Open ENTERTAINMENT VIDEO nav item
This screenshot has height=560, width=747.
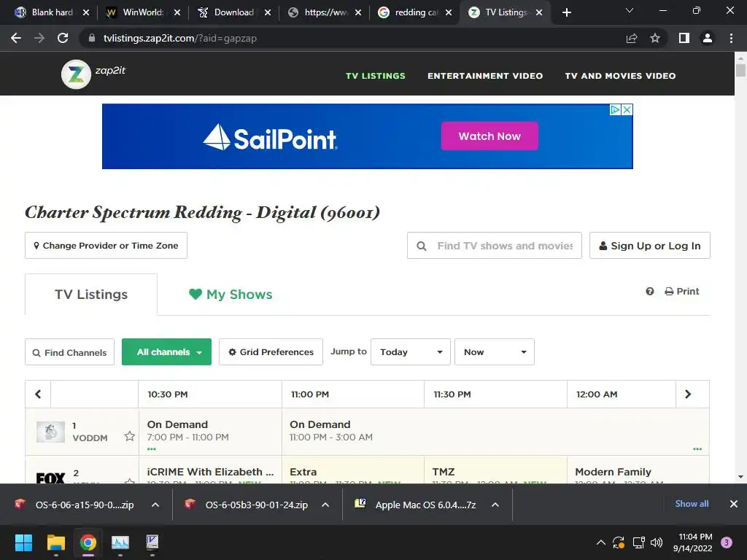point(485,76)
